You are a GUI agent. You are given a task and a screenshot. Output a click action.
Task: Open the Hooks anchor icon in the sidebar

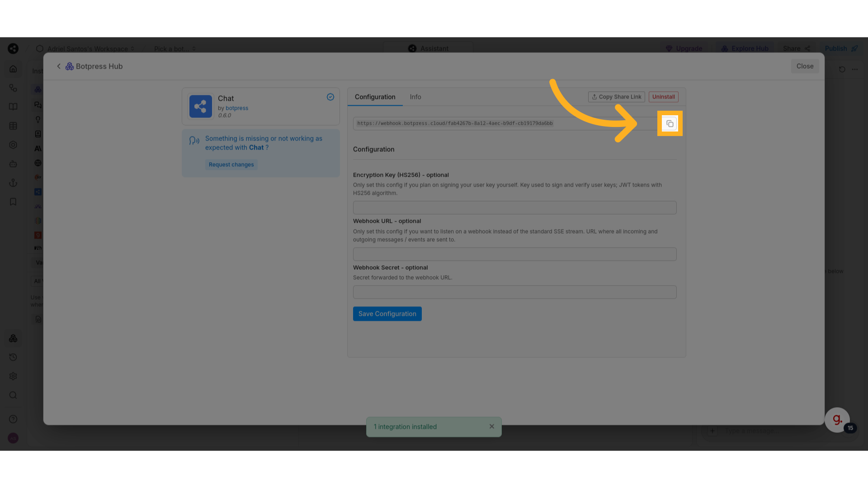point(13,183)
